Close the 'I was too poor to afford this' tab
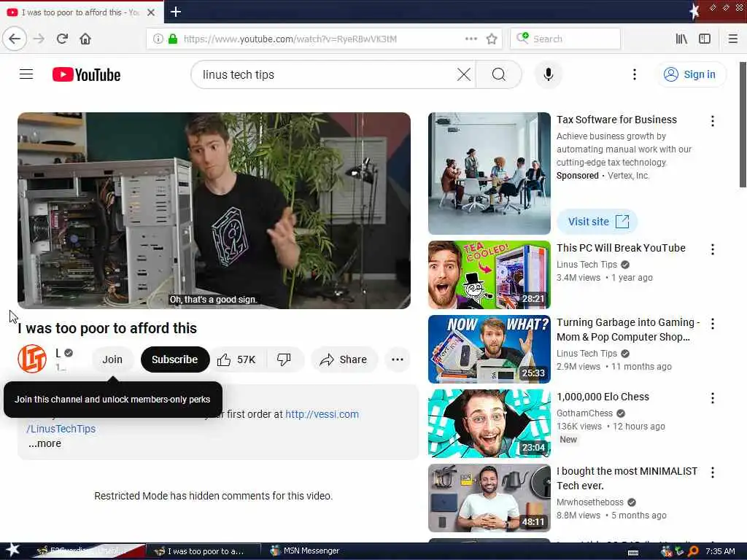The image size is (747, 560). click(151, 12)
